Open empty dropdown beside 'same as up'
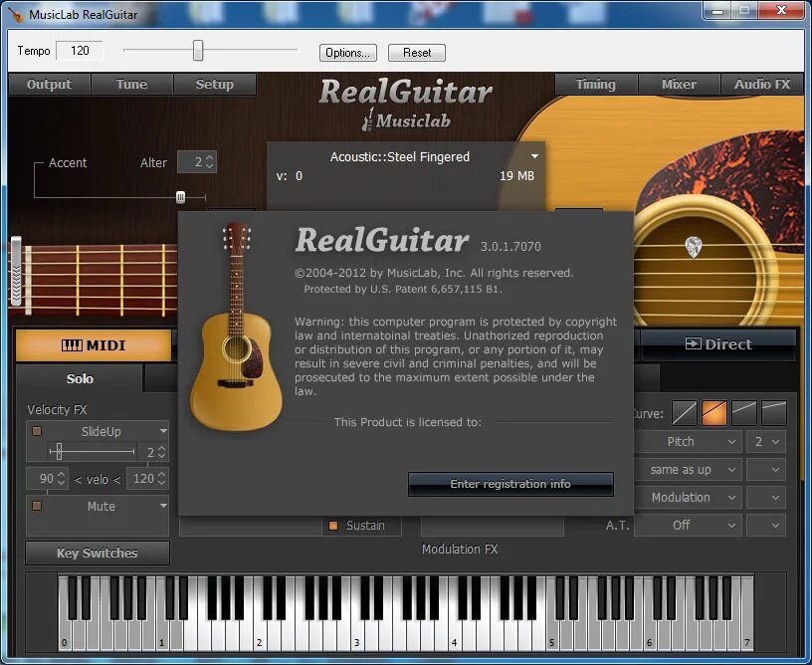Viewport: 812px width, 665px height. 766,470
